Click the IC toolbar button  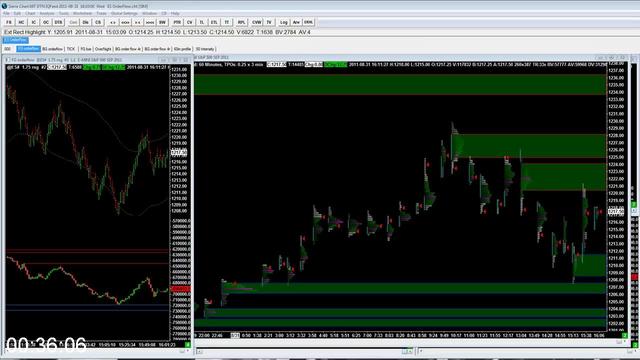coord(33,22)
